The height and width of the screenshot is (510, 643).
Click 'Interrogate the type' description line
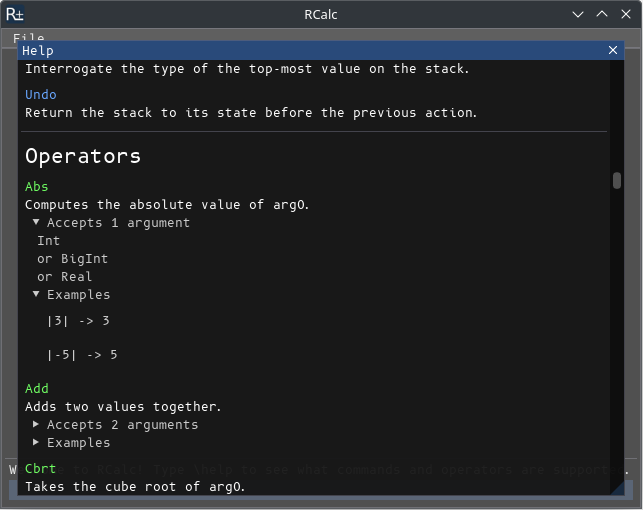(247, 69)
